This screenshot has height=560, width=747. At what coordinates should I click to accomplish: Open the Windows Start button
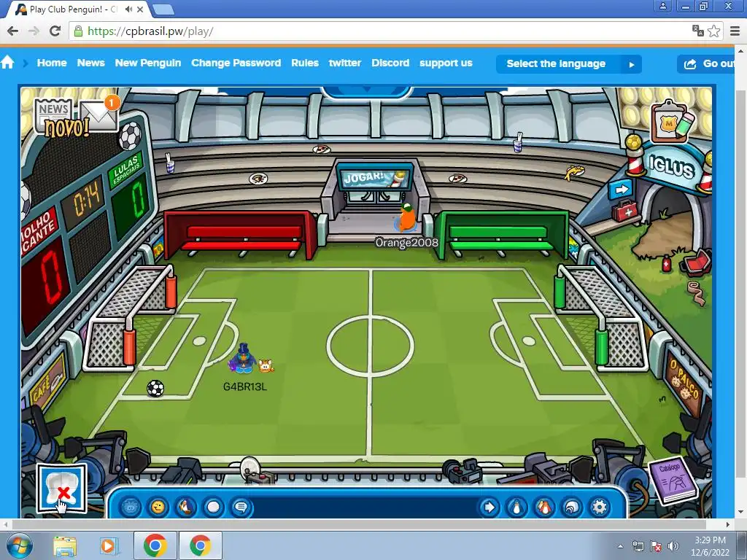20,545
